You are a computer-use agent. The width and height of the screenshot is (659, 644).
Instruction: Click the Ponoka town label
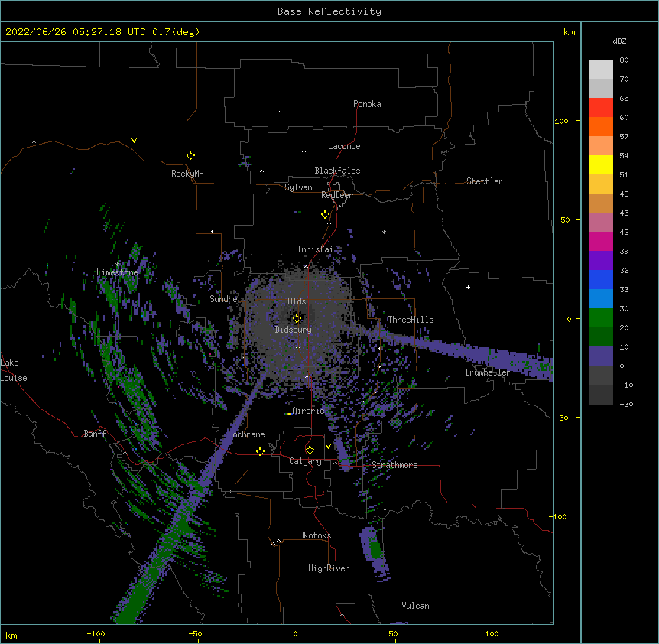pyautogui.click(x=367, y=104)
